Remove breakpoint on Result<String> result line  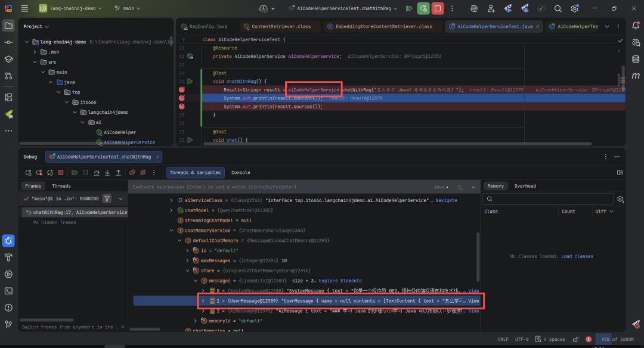coord(181,89)
